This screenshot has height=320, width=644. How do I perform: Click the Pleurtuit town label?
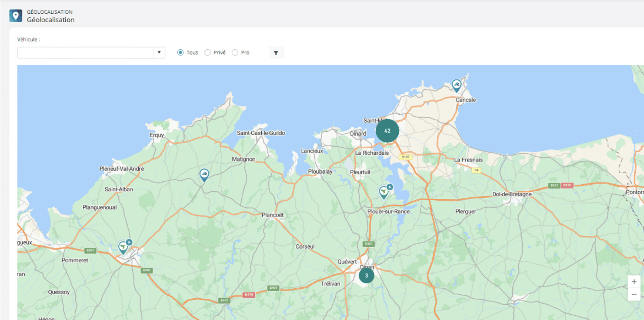(x=360, y=172)
